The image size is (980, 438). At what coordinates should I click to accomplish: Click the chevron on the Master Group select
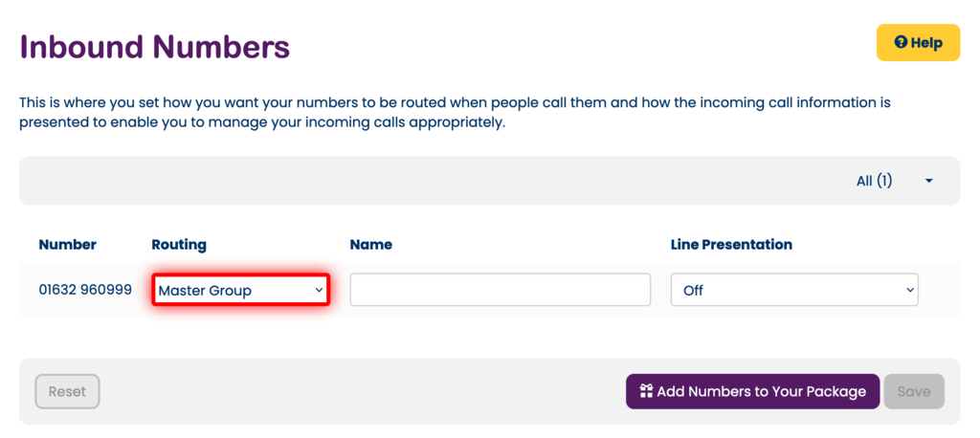(319, 290)
